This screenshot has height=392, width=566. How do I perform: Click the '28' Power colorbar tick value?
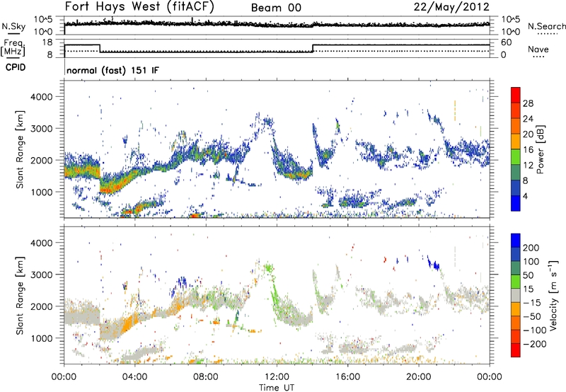click(528, 103)
